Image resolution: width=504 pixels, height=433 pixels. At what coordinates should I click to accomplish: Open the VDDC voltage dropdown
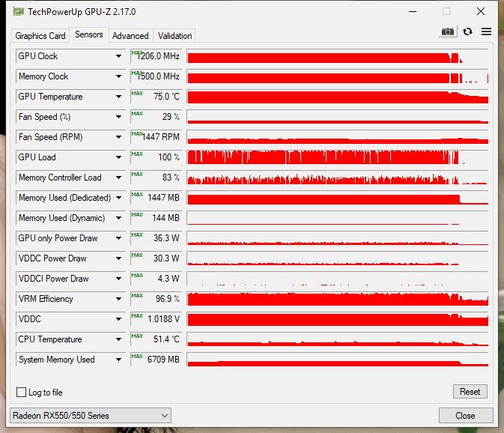click(x=118, y=320)
